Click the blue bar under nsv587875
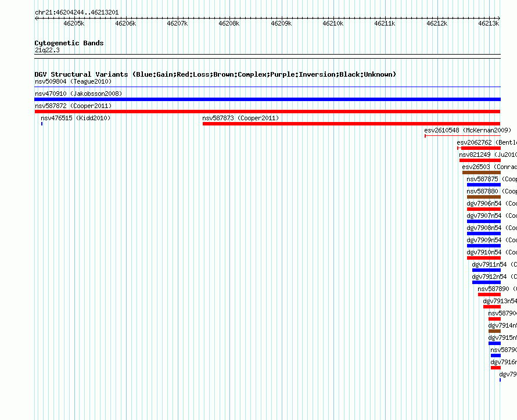 [x=484, y=185]
